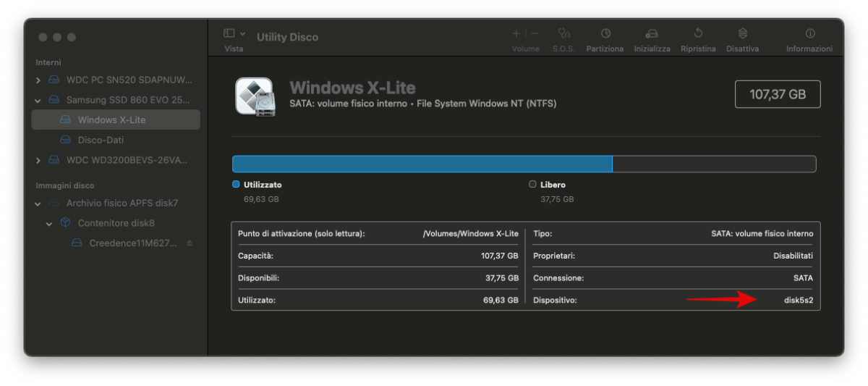The image size is (868, 386).
Task: Click the Capacità 107,37 GB value
Action: point(500,256)
